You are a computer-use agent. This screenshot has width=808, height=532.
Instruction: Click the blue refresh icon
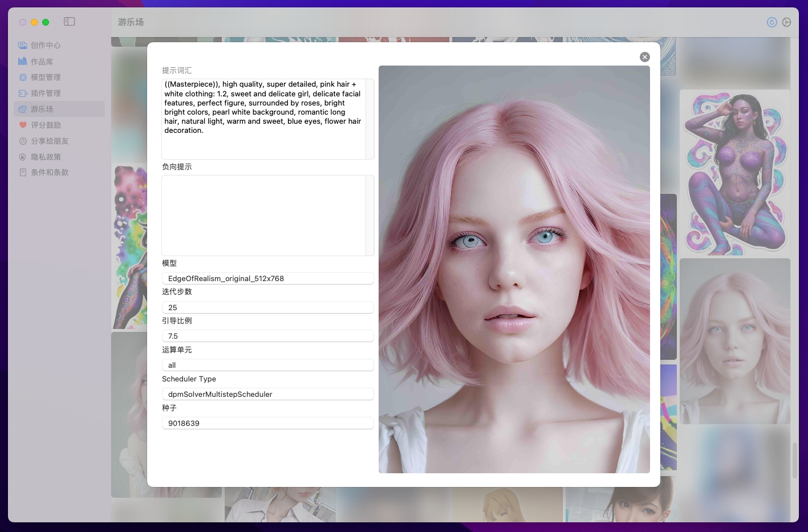point(772,22)
